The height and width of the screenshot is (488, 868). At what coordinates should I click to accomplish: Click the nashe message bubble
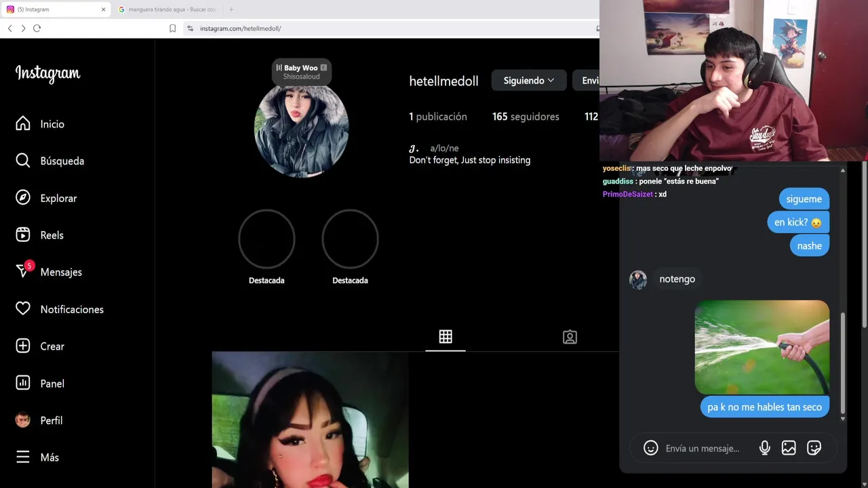(x=810, y=245)
